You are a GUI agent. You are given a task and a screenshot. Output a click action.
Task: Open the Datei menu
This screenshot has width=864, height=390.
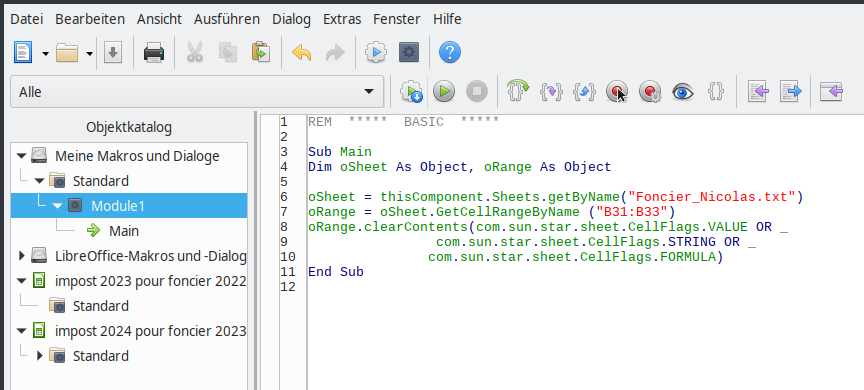[26, 19]
